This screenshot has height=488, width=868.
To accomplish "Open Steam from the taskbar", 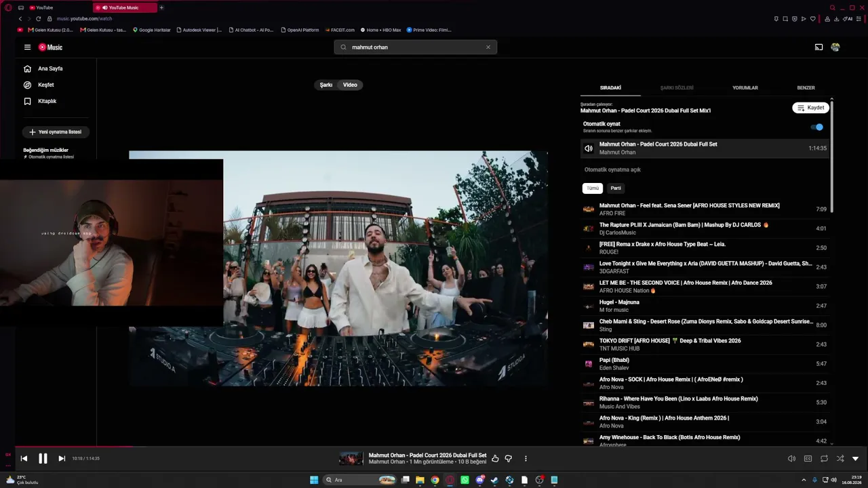I will (494, 480).
